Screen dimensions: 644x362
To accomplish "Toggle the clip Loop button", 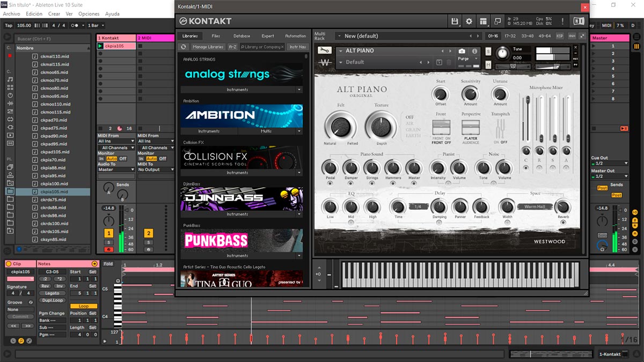I will point(84,306).
